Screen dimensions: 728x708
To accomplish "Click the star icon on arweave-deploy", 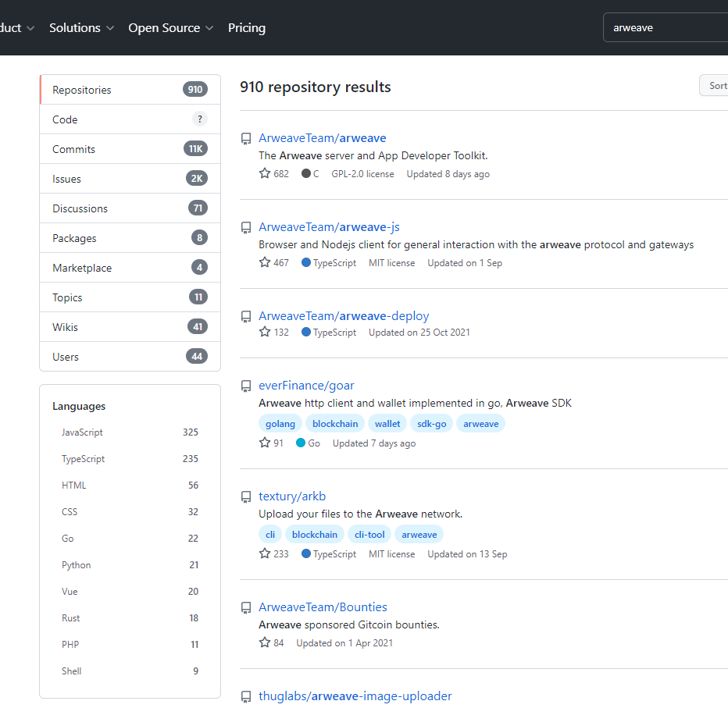I will [265, 331].
